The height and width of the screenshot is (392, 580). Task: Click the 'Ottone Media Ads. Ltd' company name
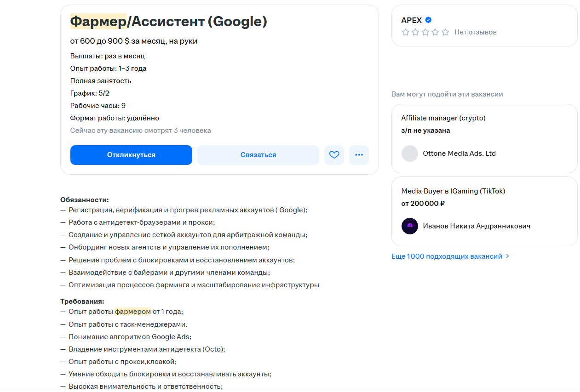point(459,153)
